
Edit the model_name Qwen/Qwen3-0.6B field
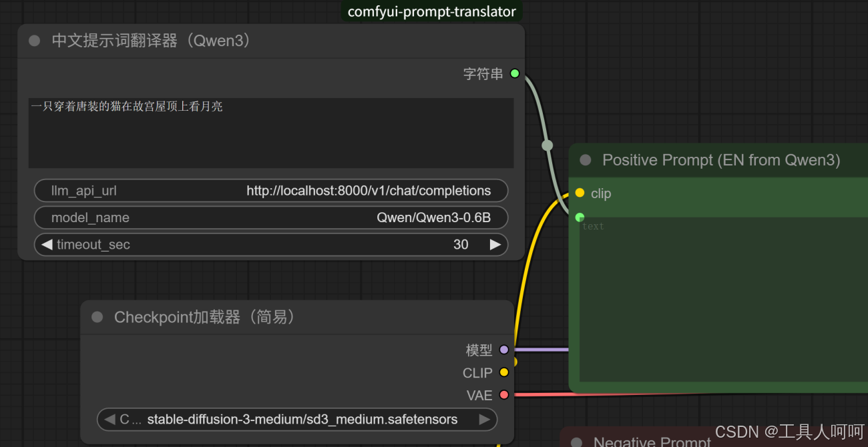pyautogui.click(x=271, y=217)
